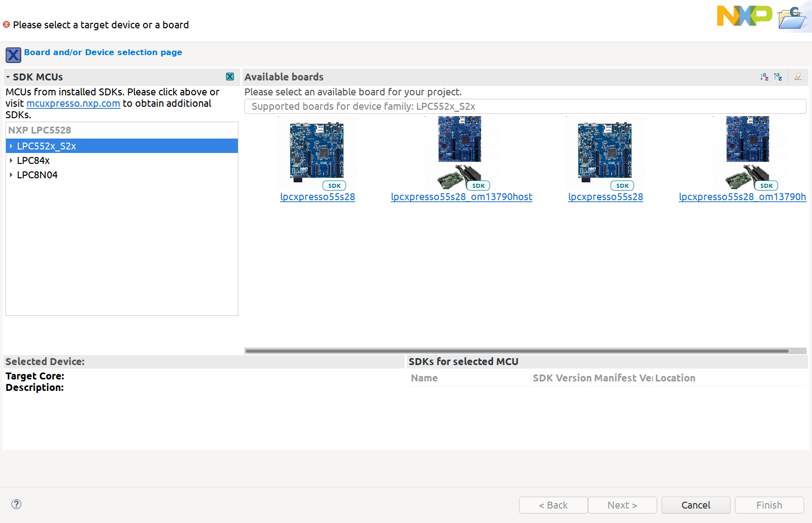This screenshot has height=523, width=812.
Task: Cancel the project wizard
Action: (x=696, y=505)
